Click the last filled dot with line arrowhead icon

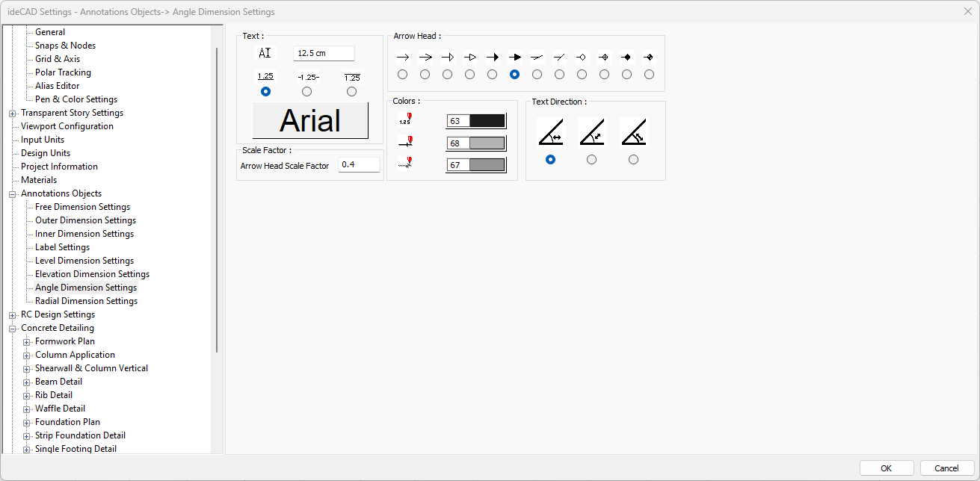click(x=650, y=57)
